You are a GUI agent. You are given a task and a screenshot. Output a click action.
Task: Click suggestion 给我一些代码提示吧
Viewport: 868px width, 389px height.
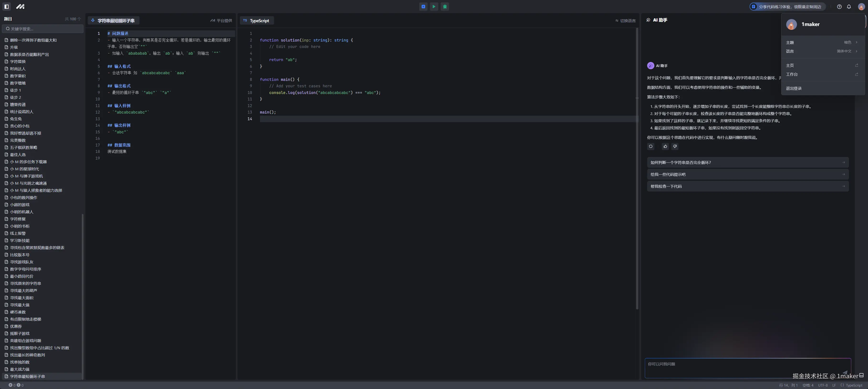[x=747, y=174]
